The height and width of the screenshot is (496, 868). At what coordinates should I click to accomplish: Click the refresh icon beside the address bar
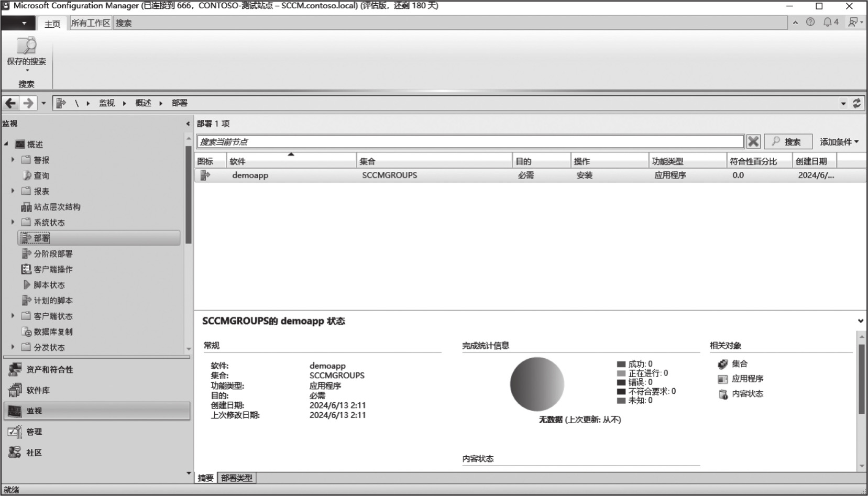(857, 103)
